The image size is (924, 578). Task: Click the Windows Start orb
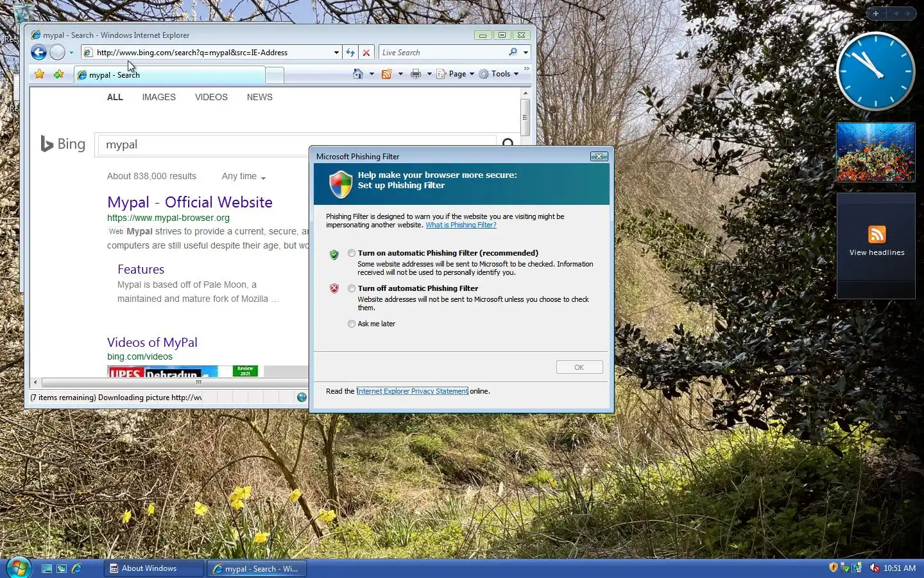click(18, 568)
